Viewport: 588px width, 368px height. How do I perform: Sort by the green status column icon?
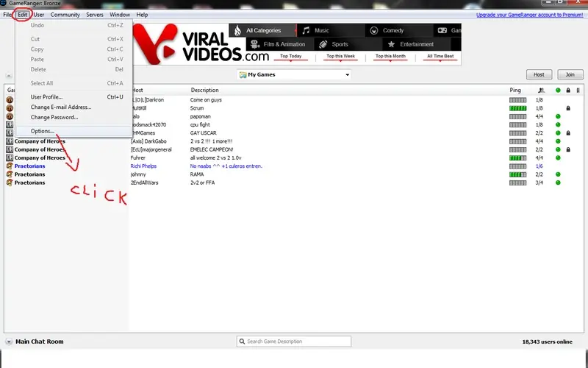(558, 90)
